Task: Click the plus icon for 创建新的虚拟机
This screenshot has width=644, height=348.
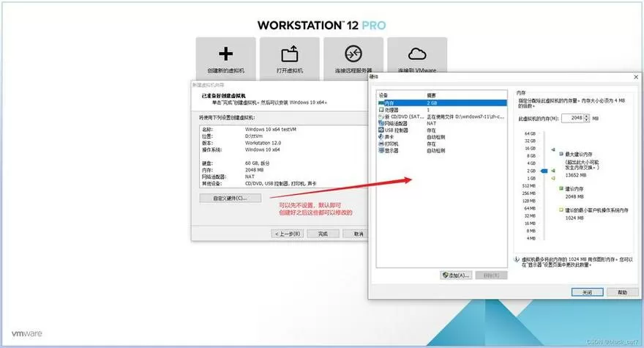Action: point(225,53)
